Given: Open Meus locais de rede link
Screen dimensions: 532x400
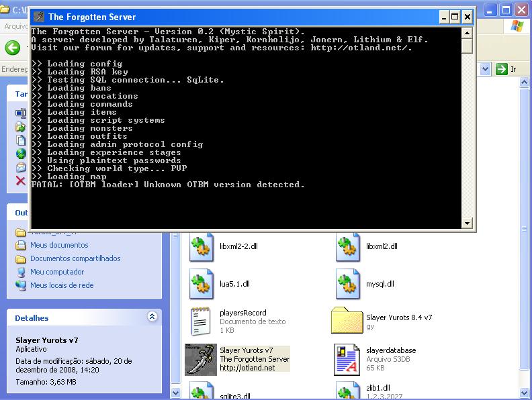Looking at the screenshot, I should coord(62,285).
